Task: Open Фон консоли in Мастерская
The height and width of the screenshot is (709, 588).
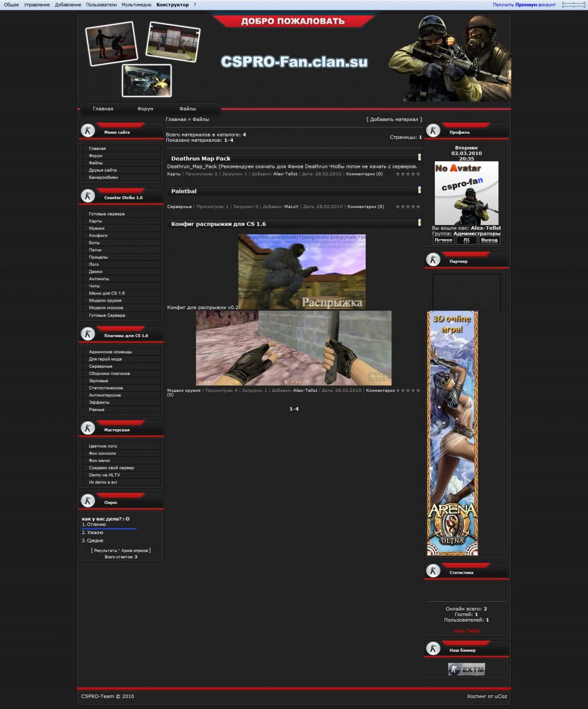Action: [102, 453]
